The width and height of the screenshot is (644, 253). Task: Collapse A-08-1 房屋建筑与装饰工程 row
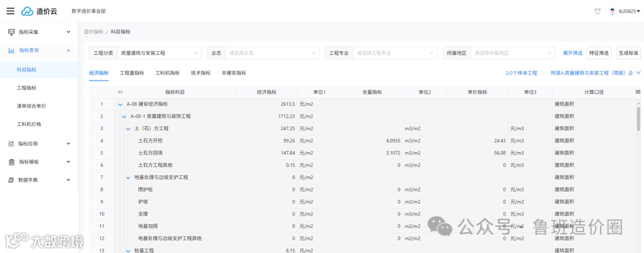124,116
